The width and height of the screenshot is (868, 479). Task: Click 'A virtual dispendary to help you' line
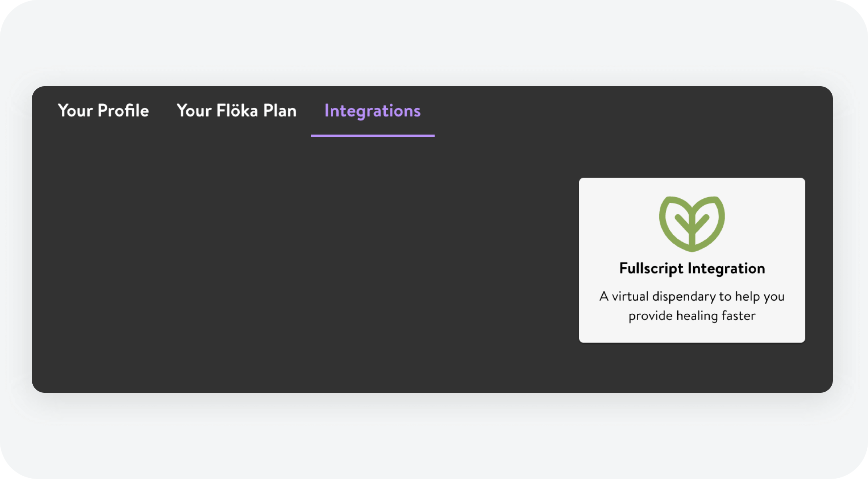(692, 297)
